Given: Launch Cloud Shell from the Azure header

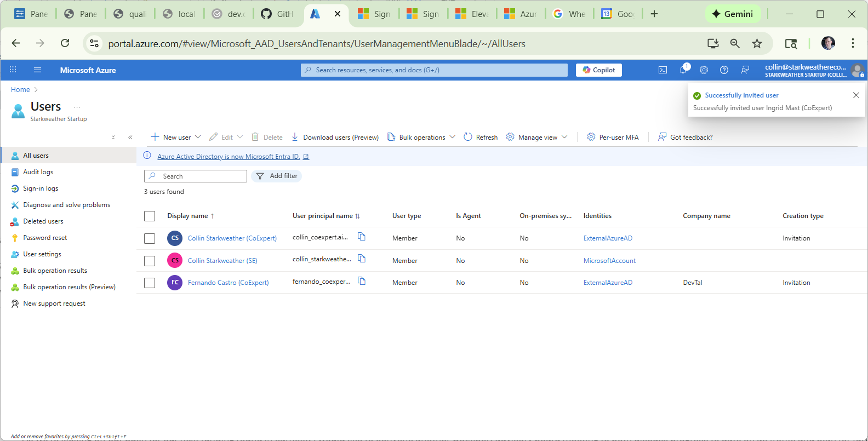Looking at the screenshot, I should pos(663,70).
